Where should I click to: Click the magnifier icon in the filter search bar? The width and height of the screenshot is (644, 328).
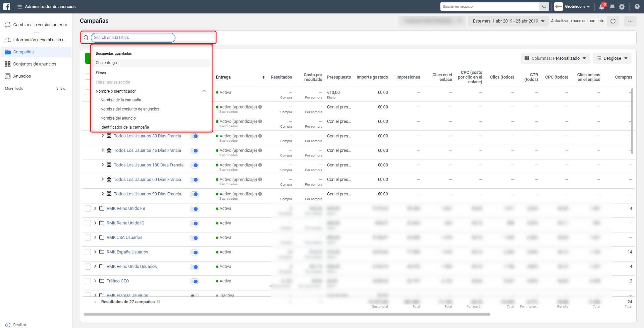[86, 38]
